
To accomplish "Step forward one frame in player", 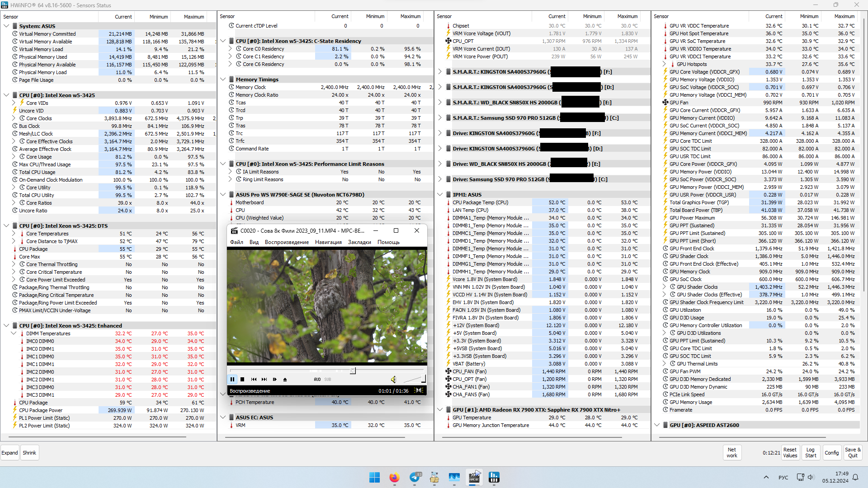I will point(274,380).
